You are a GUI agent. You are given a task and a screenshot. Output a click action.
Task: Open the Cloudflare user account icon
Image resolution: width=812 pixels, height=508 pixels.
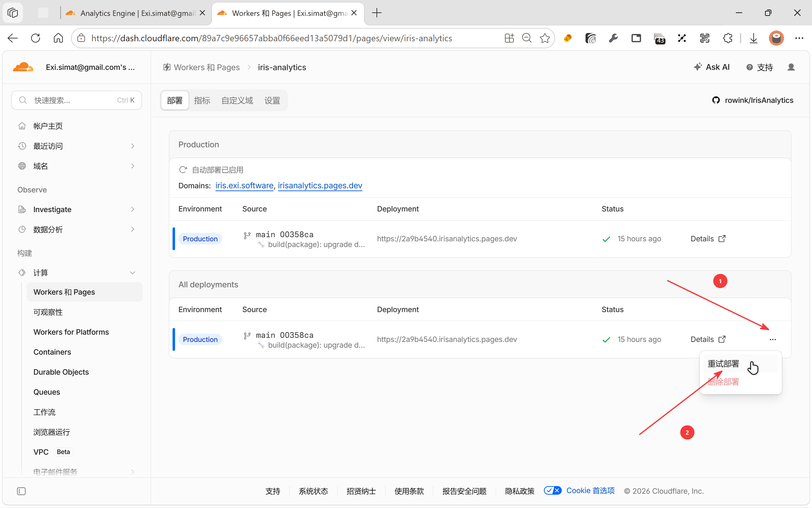[791, 67]
